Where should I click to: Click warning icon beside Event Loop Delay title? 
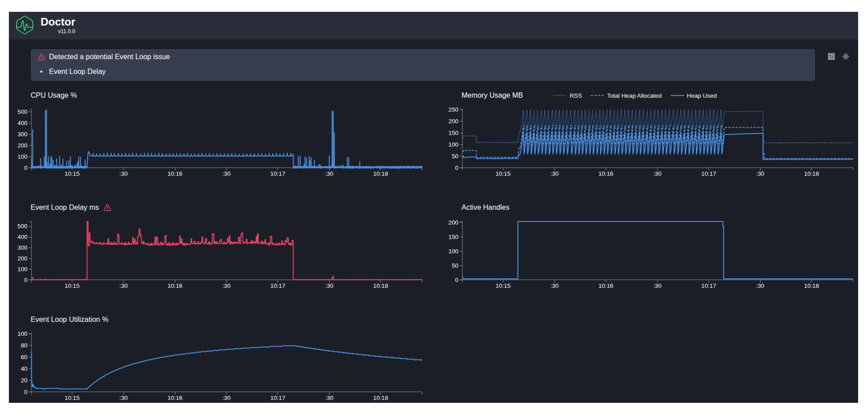[107, 208]
